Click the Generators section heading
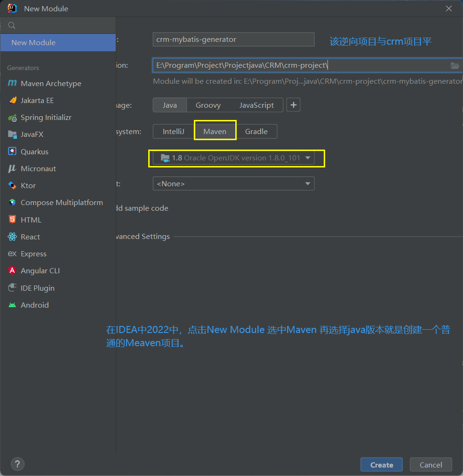This screenshot has width=463, height=476. [23, 68]
